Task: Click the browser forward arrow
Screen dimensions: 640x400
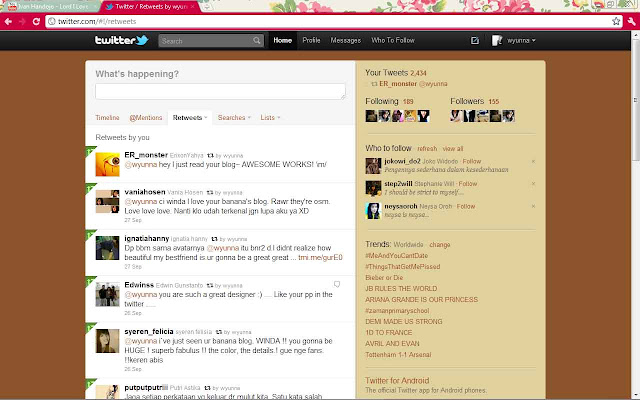Action: (x=22, y=21)
